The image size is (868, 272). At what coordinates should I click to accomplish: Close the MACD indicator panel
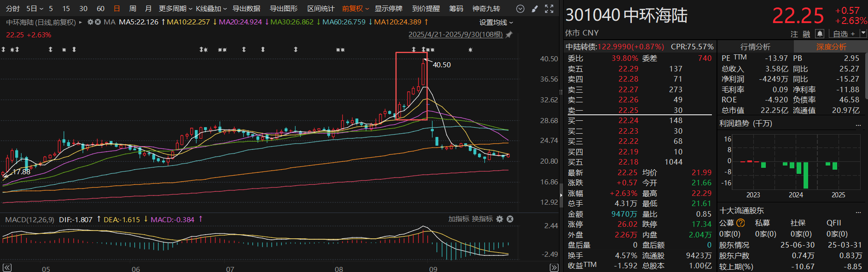(510, 219)
